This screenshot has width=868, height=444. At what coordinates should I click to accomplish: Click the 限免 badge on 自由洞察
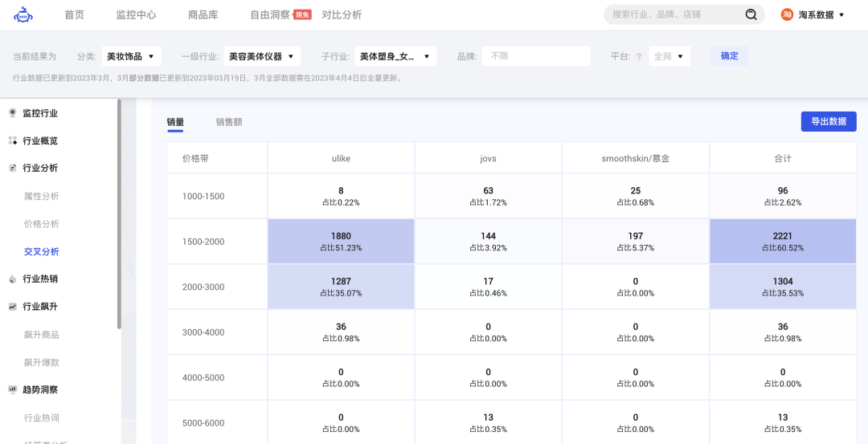click(301, 15)
